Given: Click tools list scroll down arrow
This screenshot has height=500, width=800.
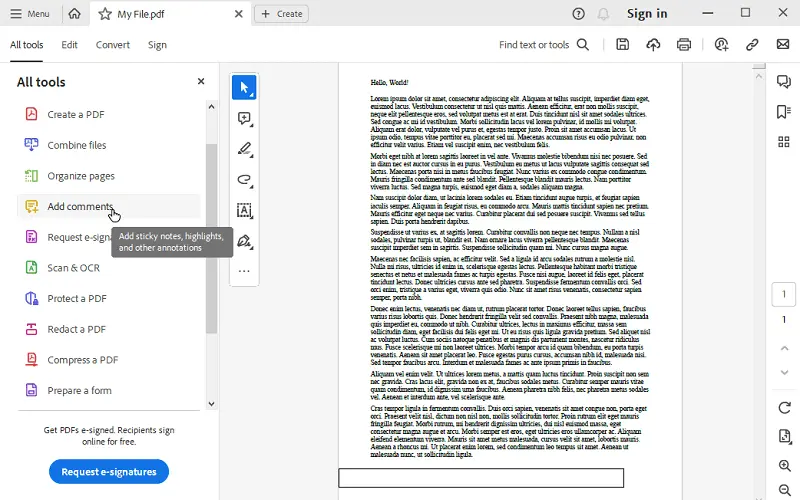Looking at the screenshot, I should pos(211,404).
